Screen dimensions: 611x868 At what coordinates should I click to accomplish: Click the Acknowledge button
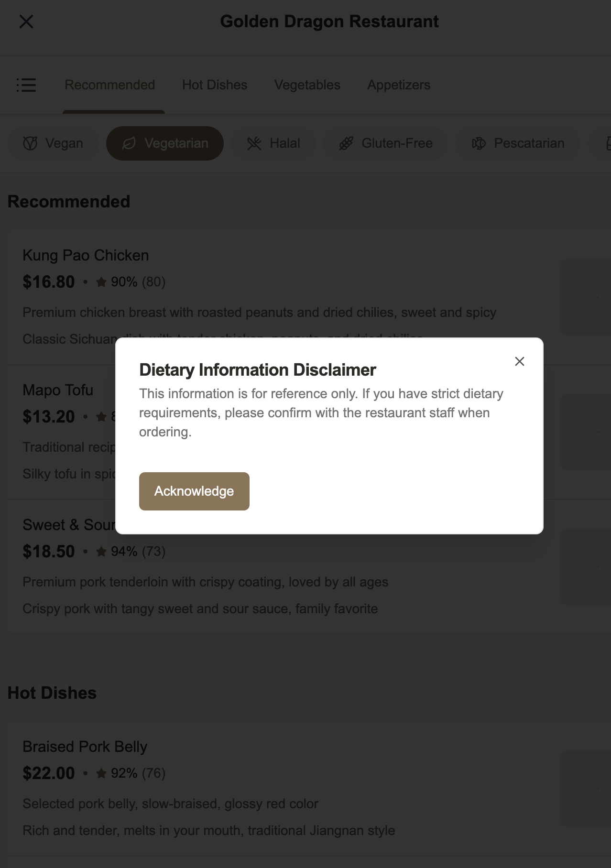pyautogui.click(x=194, y=491)
